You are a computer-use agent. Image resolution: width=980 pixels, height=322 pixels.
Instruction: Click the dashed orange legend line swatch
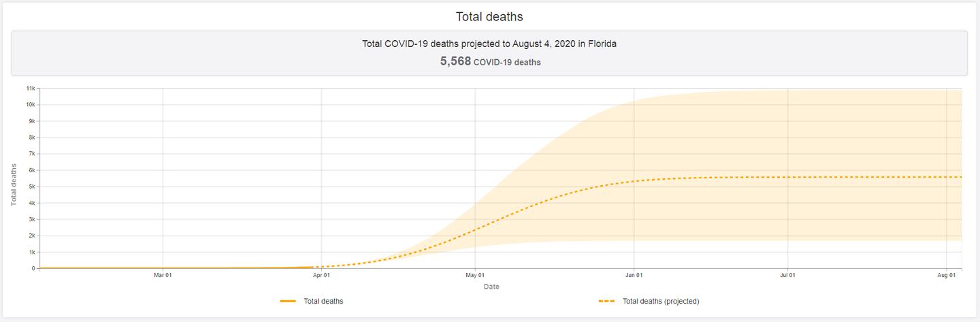click(607, 301)
